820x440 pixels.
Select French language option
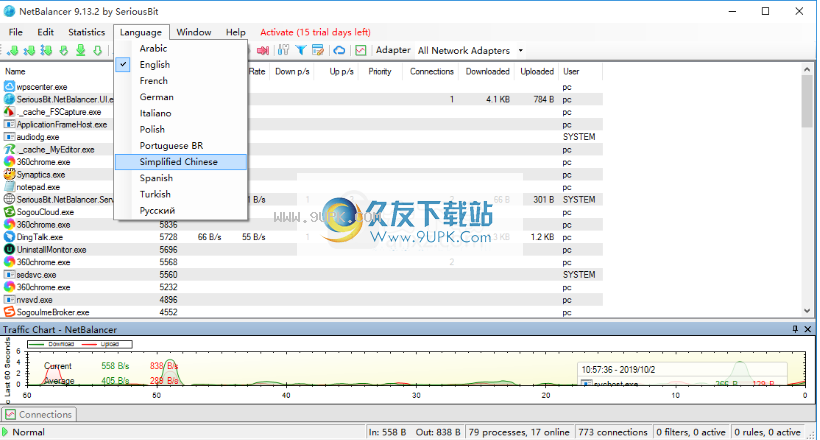(180, 81)
